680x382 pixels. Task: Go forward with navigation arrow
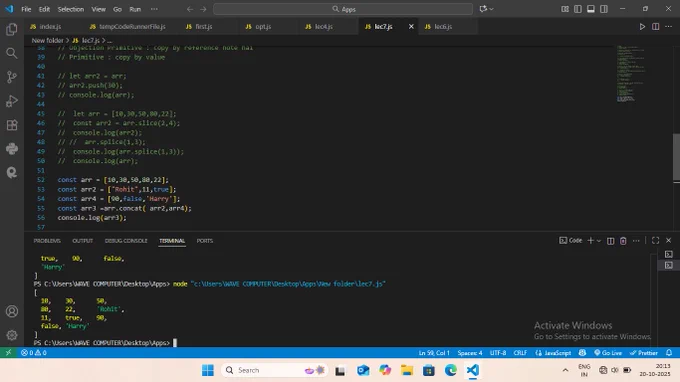click(203, 9)
